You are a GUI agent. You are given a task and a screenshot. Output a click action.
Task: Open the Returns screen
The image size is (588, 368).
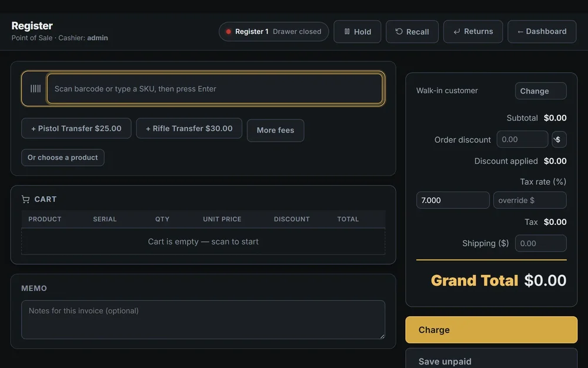[x=473, y=32]
